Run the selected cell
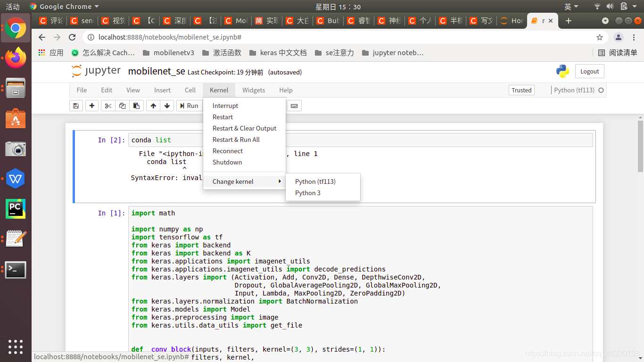The height and width of the screenshot is (362, 644). click(x=189, y=106)
